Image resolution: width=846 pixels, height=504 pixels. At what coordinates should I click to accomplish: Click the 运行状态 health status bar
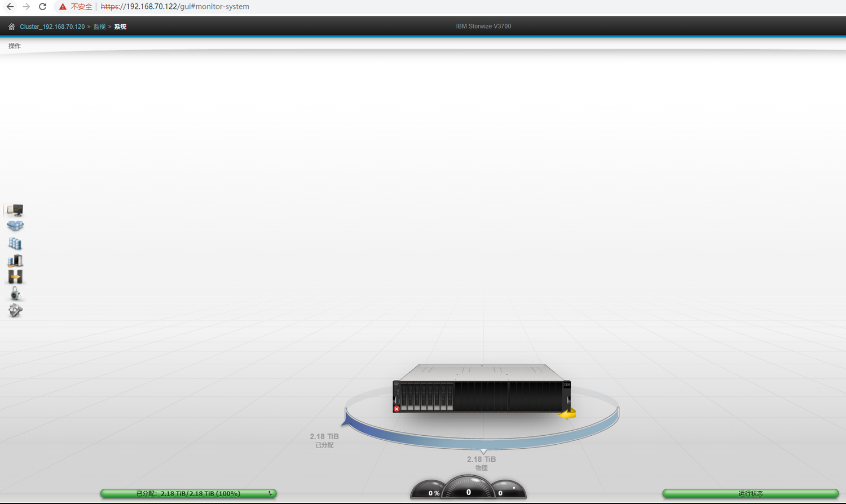[750, 493]
